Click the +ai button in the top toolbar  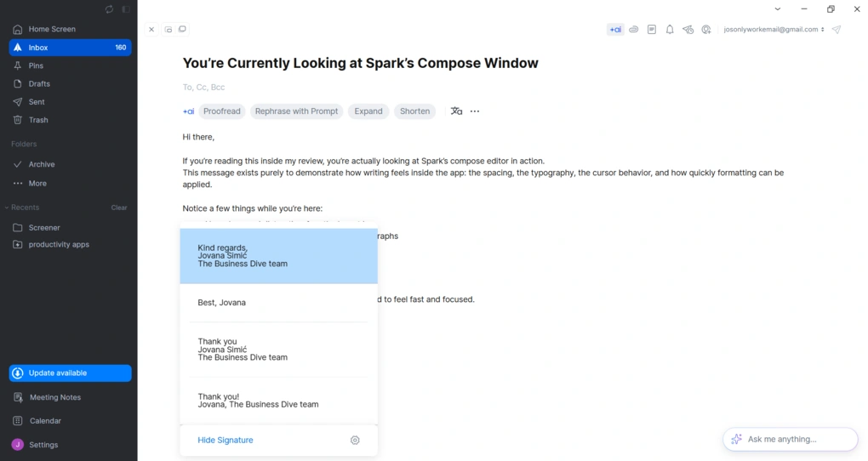click(615, 29)
